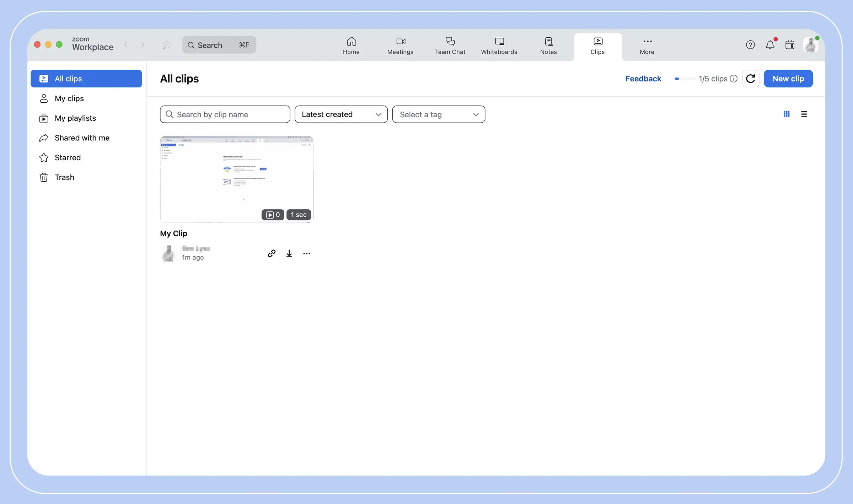
Task: Select Starred in the sidebar
Action: pyautogui.click(x=68, y=157)
